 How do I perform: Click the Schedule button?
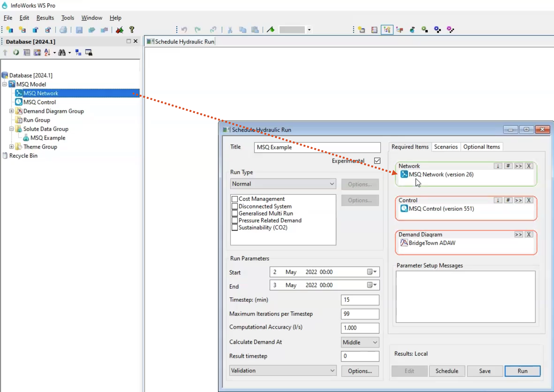point(447,371)
